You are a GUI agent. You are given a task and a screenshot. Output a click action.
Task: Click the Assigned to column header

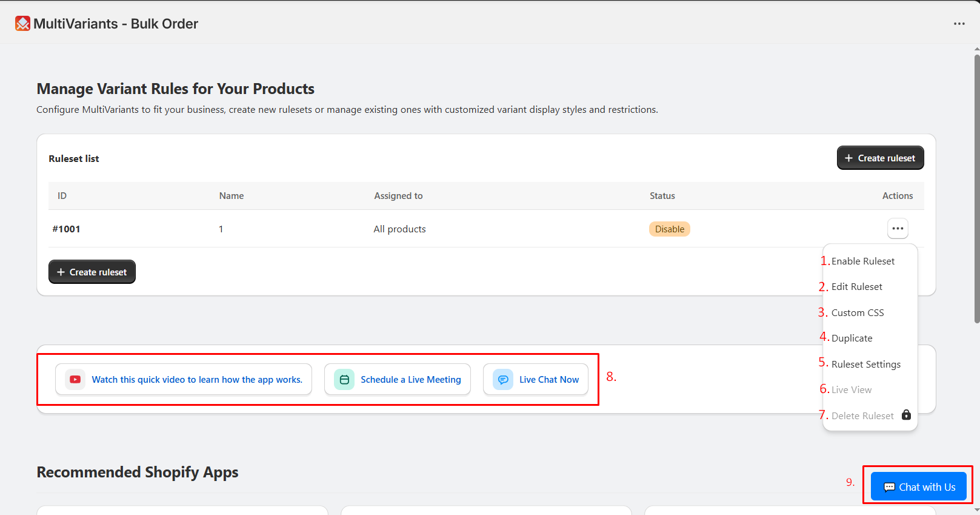pyautogui.click(x=398, y=195)
